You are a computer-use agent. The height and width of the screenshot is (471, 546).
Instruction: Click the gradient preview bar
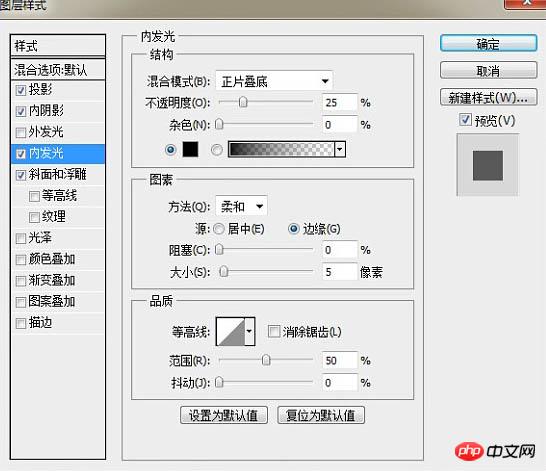tap(281, 150)
